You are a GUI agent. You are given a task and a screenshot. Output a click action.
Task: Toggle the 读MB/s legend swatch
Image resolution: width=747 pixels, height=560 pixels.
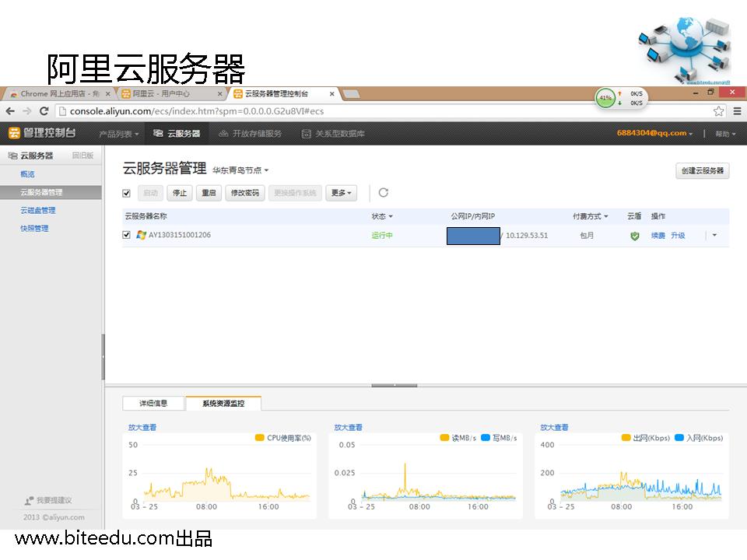click(444, 438)
